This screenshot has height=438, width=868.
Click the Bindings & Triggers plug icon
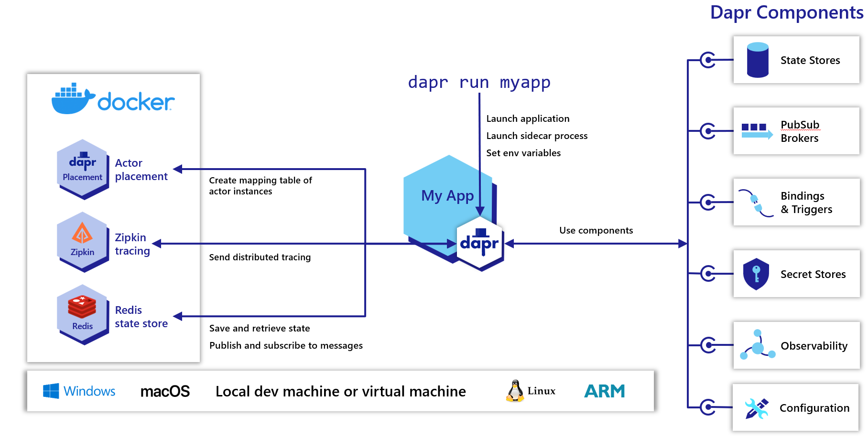tap(756, 203)
